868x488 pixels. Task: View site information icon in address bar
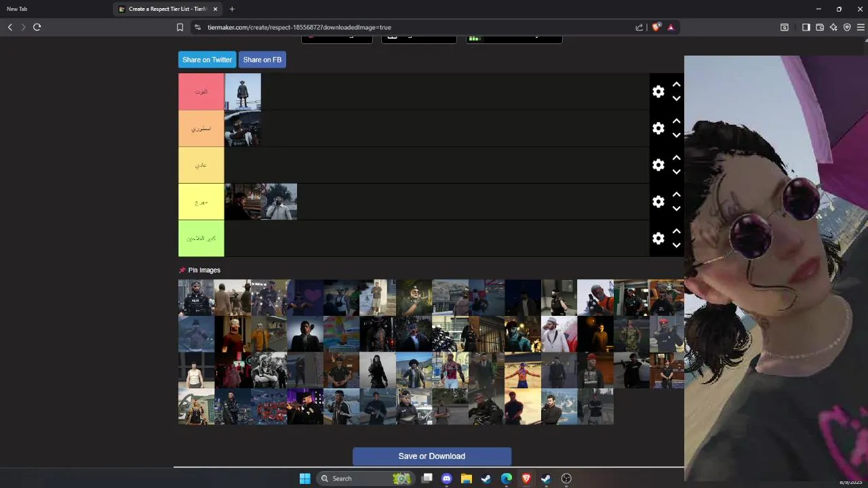pyautogui.click(x=197, y=27)
